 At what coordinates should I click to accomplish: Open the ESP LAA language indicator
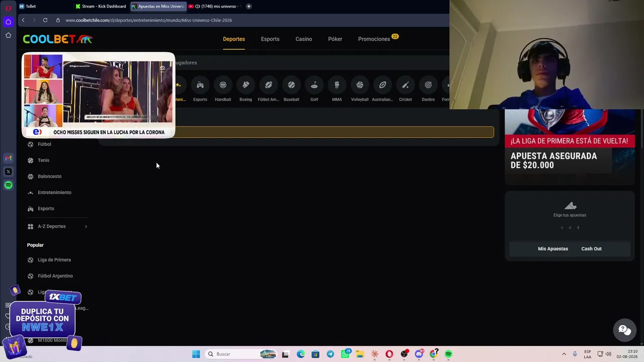(x=588, y=354)
